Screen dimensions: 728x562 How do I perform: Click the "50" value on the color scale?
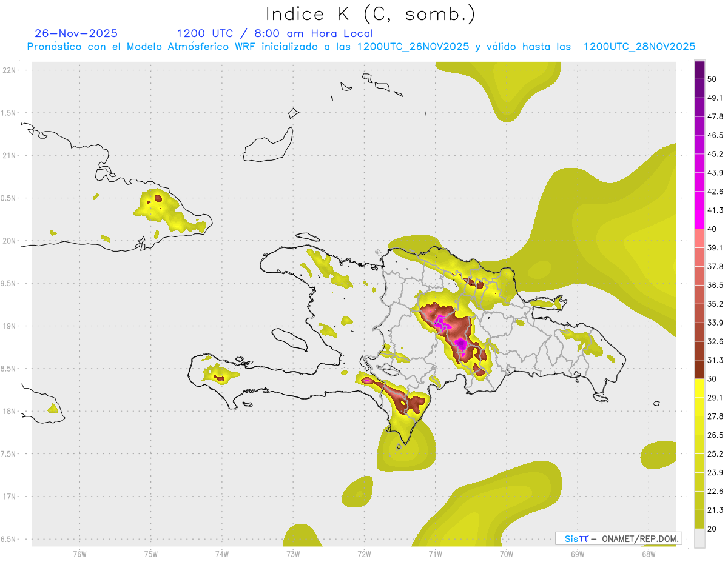[712, 79]
